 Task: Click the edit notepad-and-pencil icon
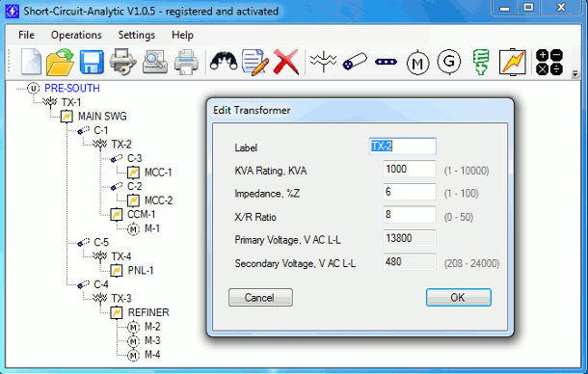(255, 62)
